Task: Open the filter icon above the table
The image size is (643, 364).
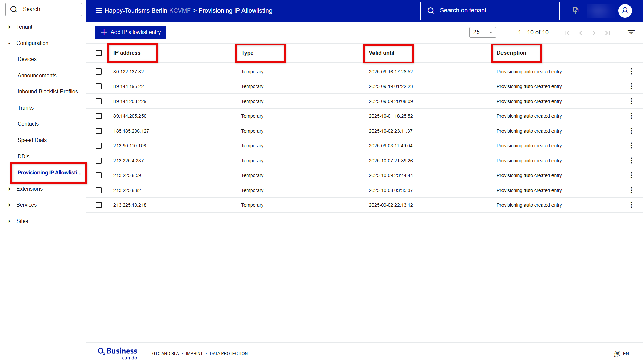Action: 631,32
